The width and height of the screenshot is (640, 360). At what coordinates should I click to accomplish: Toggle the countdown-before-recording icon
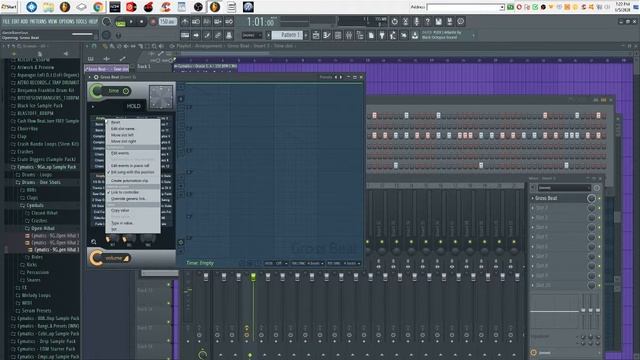click(x=207, y=22)
